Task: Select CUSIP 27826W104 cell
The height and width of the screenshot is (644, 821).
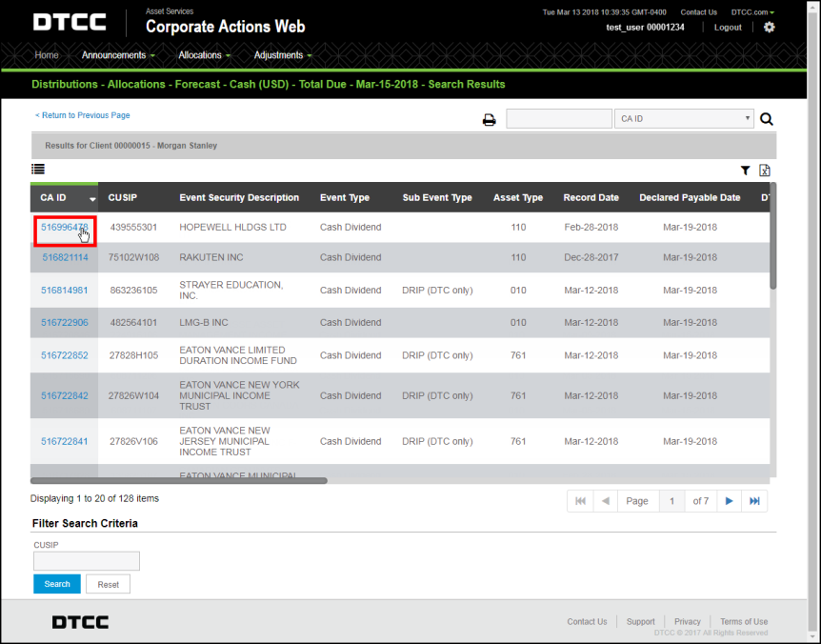Action: tap(133, 395)
